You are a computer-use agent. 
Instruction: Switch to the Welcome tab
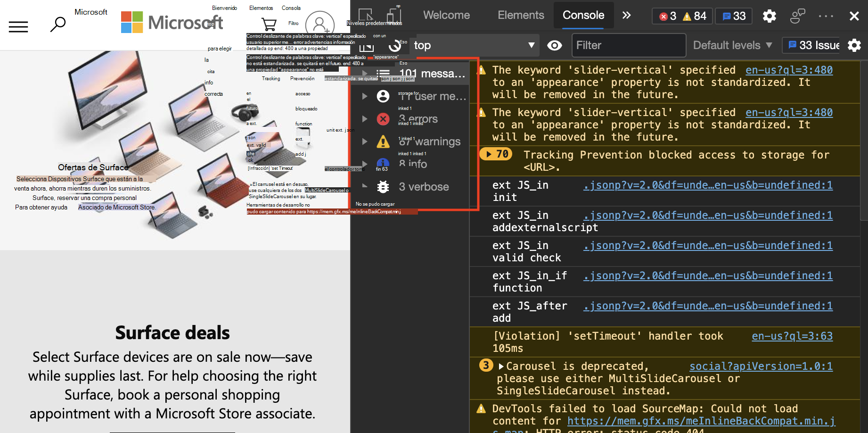click(446, 15)
